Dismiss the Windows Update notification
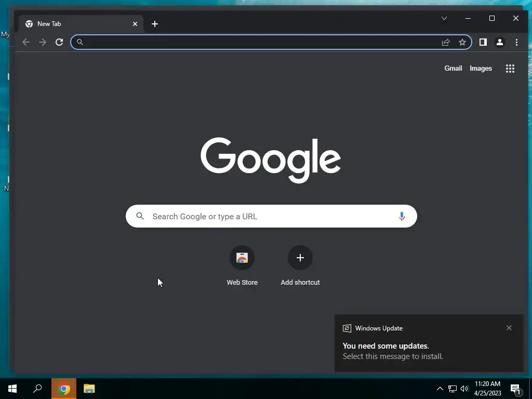 tap(509, 328)
